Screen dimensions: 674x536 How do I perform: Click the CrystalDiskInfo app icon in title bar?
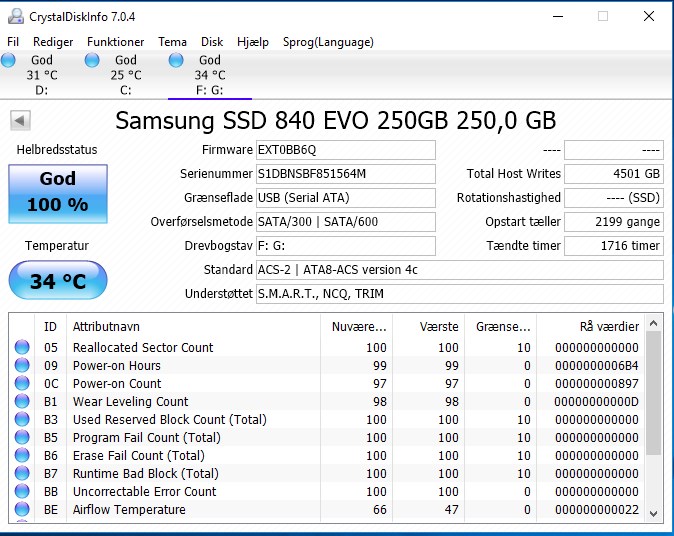16,16
